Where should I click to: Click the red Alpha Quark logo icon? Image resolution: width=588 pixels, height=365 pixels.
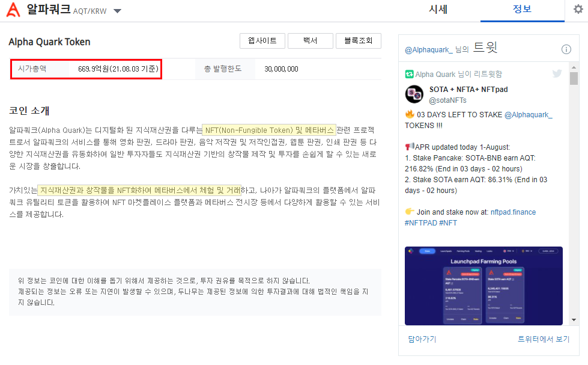(x=13, y=10)
